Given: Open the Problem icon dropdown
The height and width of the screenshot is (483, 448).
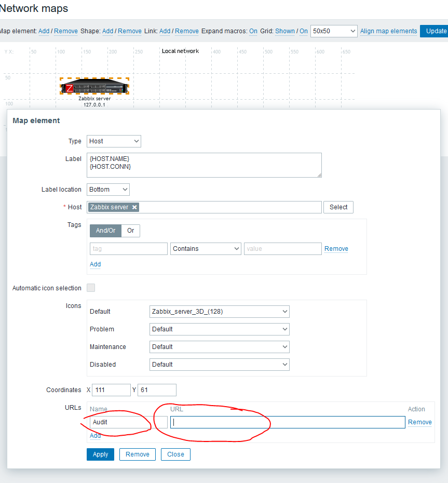Looking at the screenshot, I should (x=219, y=329).
